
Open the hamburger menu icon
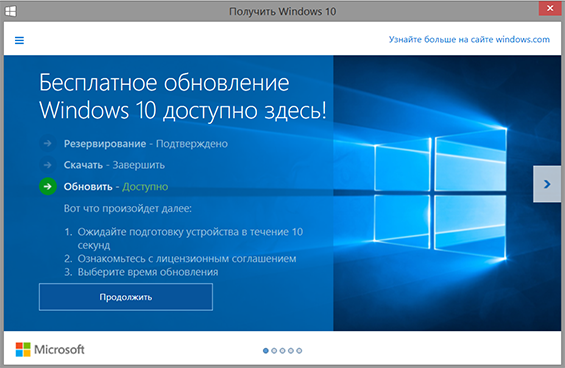pos(19,40)
